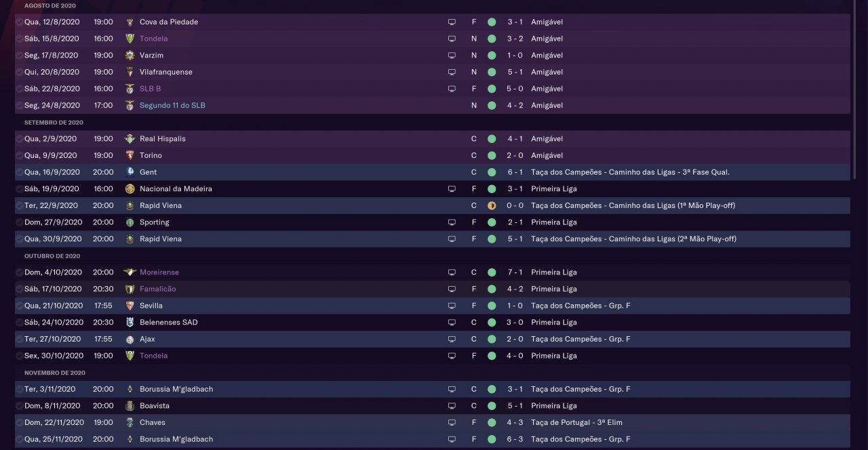The width and height of the screenshot is (868, 450).
Task: Open the Taça de Portugal - 3ª Elim competition
Action: click(x=576, y=422)
